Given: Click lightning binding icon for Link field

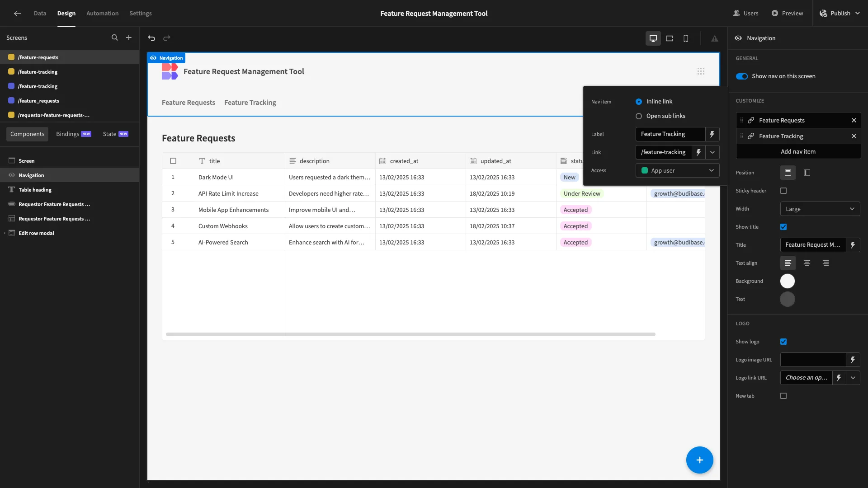Looking at the screenshot, I should tap(698, 152).
